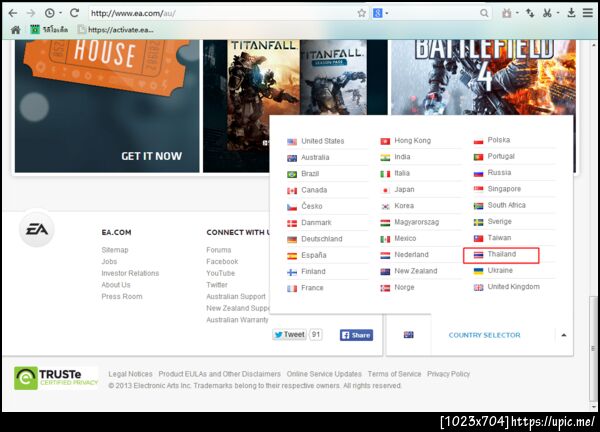The height and width of the screenshot is (432, 600).
Task: Select Thailand from country list
Action: tap(501, 254)
